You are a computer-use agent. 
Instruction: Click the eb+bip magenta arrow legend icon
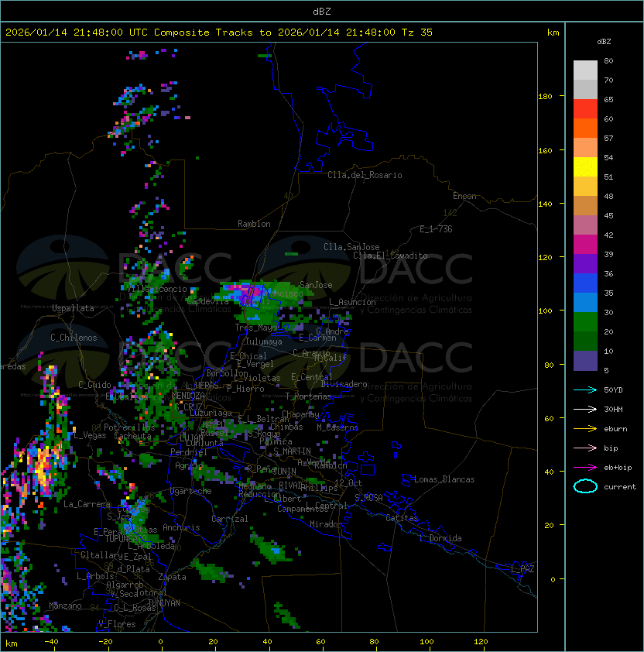coord(585,468)
